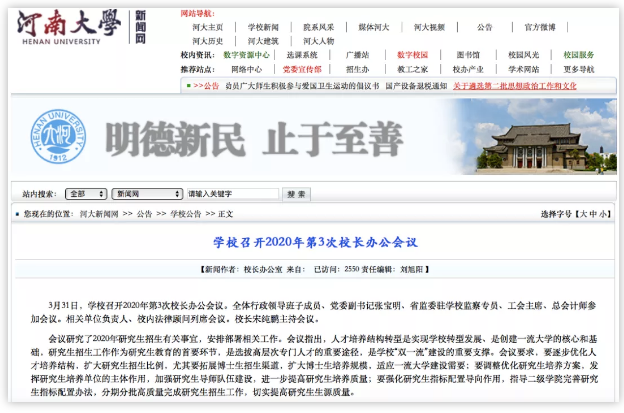Click the red >>公告 ticker label
624x413 pixels.
(206, 86)
